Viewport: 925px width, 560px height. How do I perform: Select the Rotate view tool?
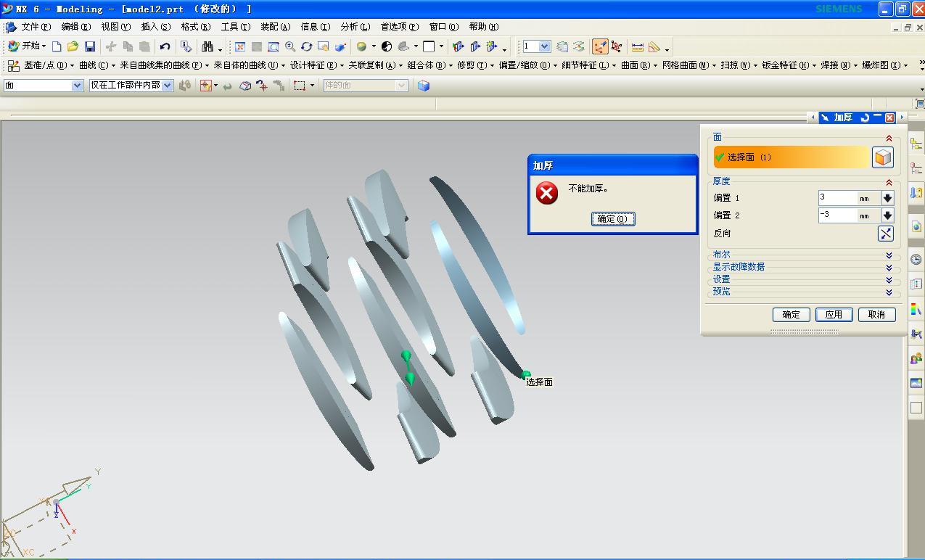pos(306,46)
